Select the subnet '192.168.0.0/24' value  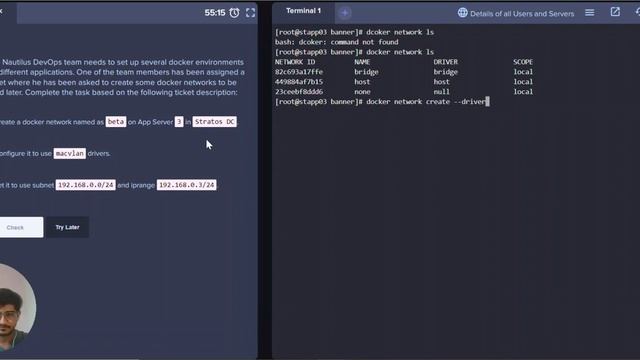pos(85,185)
